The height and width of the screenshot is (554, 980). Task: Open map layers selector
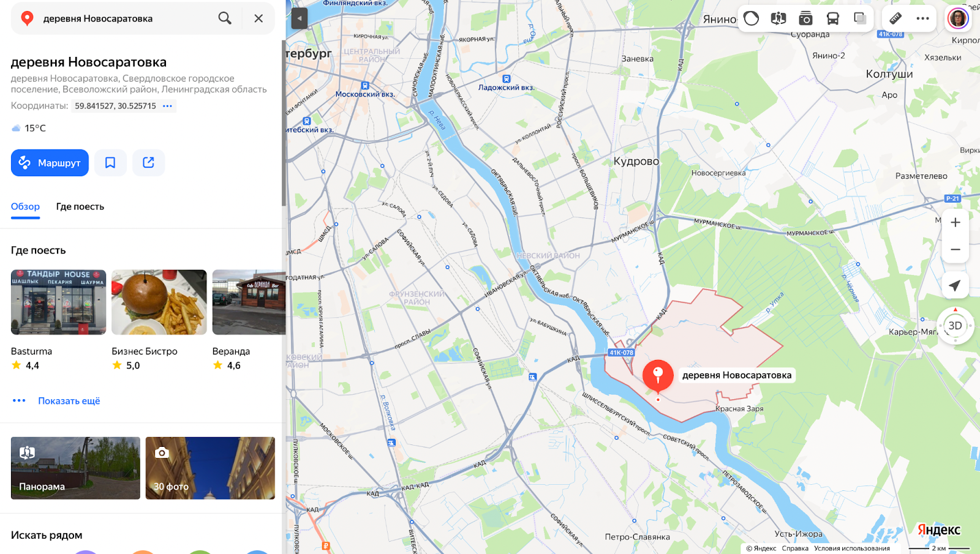pos(860,18)
